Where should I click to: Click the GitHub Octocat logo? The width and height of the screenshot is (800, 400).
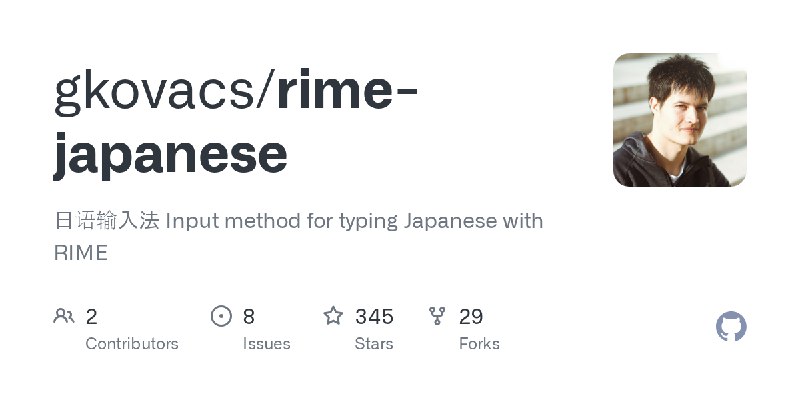(x=732, y=327)
